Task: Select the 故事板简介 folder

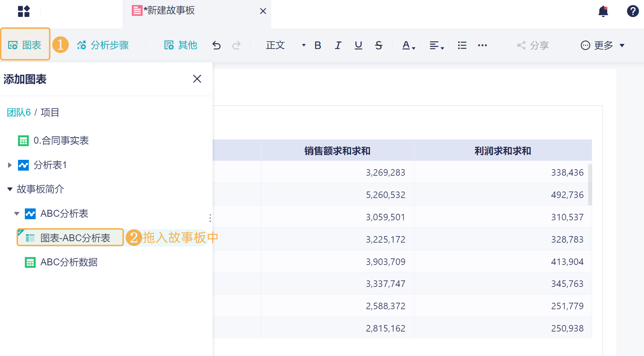Action: [x=40, y=189]
